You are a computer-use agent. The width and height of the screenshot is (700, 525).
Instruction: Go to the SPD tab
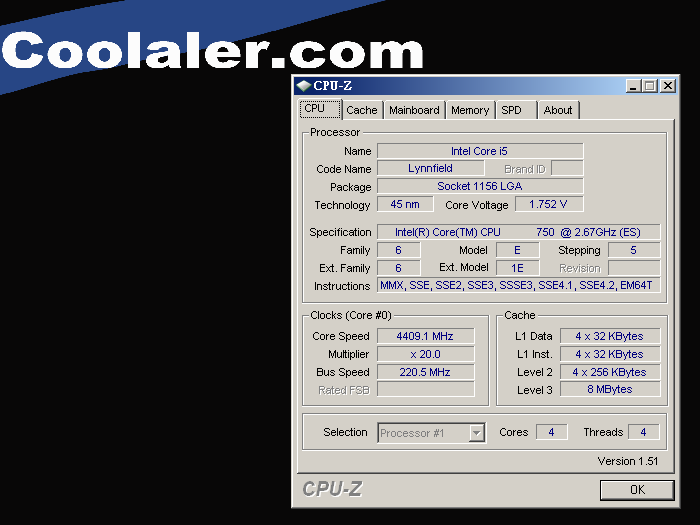(516, 110)
